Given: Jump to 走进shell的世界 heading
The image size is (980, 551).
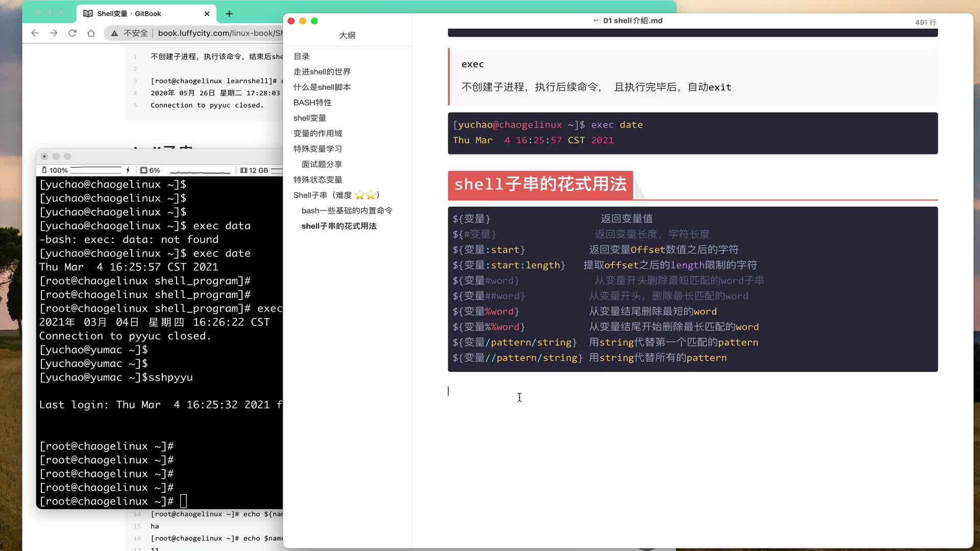Looking at the screenshot, I should (x=322, y=71).
